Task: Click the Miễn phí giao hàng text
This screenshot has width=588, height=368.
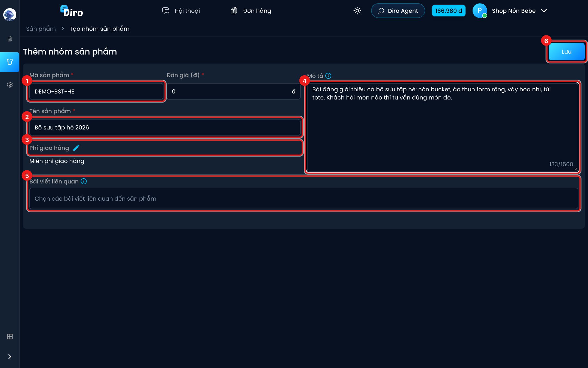Action: [57, 161]
